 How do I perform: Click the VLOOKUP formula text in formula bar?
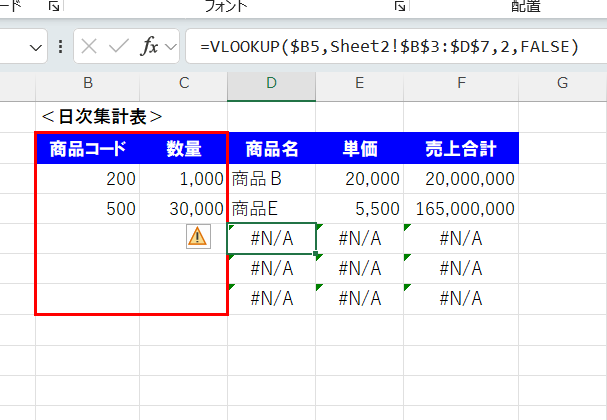pyautogui.click(x=389, y=47)
